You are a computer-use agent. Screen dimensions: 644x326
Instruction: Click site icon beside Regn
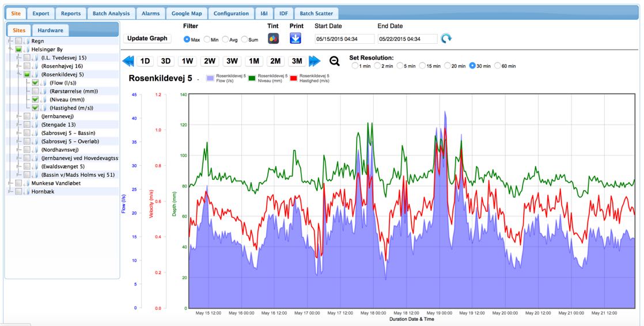coord(26,41)
